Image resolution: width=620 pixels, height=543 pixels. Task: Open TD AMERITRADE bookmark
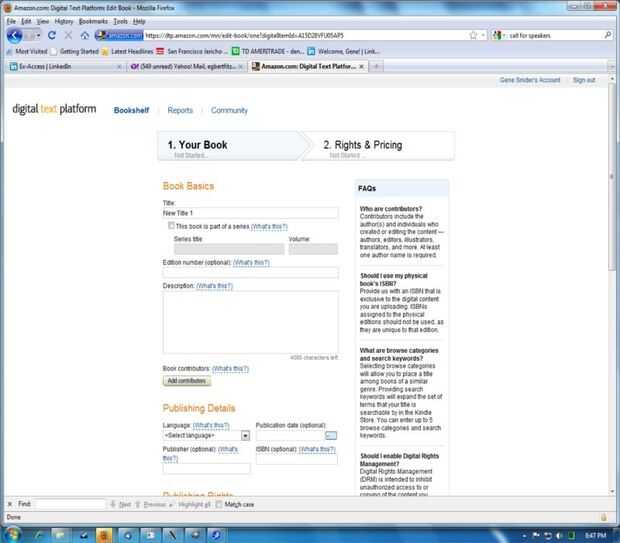click(268, 51)
